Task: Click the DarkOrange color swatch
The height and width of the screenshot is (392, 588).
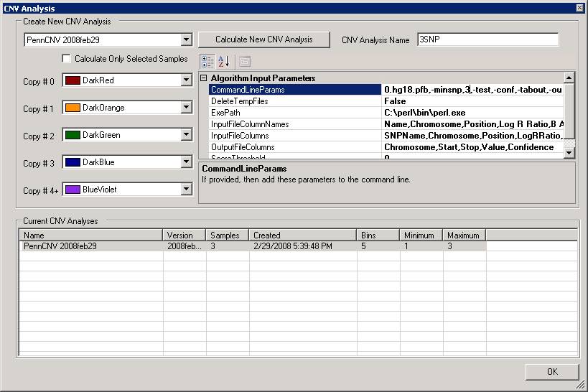Action: (x=73, y=108)
